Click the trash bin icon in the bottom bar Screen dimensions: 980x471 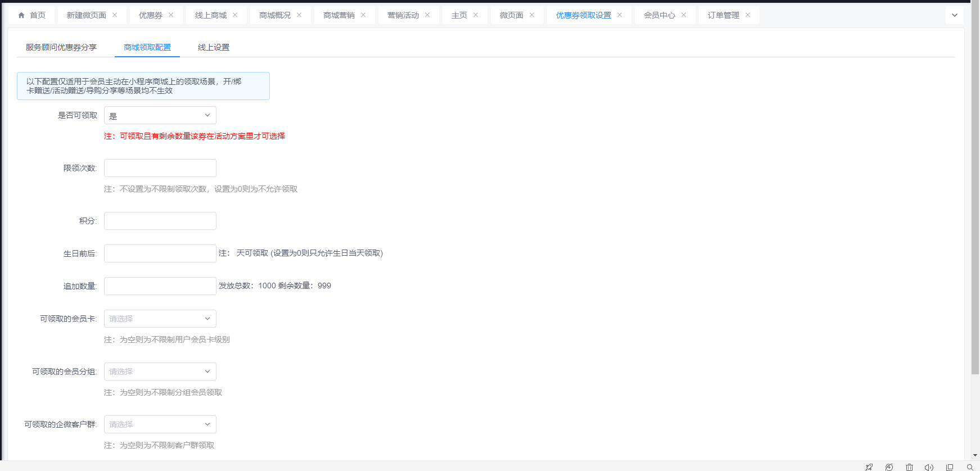(909, 467)
